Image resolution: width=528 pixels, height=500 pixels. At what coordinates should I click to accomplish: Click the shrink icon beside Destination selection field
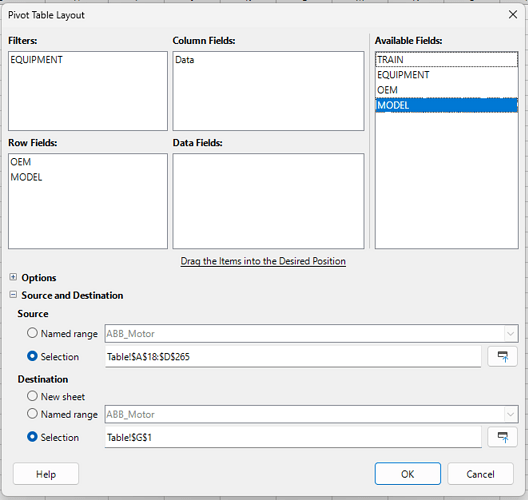502,437
